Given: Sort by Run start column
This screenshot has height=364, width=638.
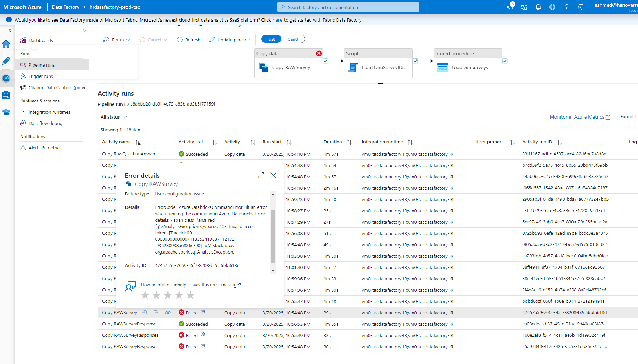Looking at the screenshot, I should point(289,142).
